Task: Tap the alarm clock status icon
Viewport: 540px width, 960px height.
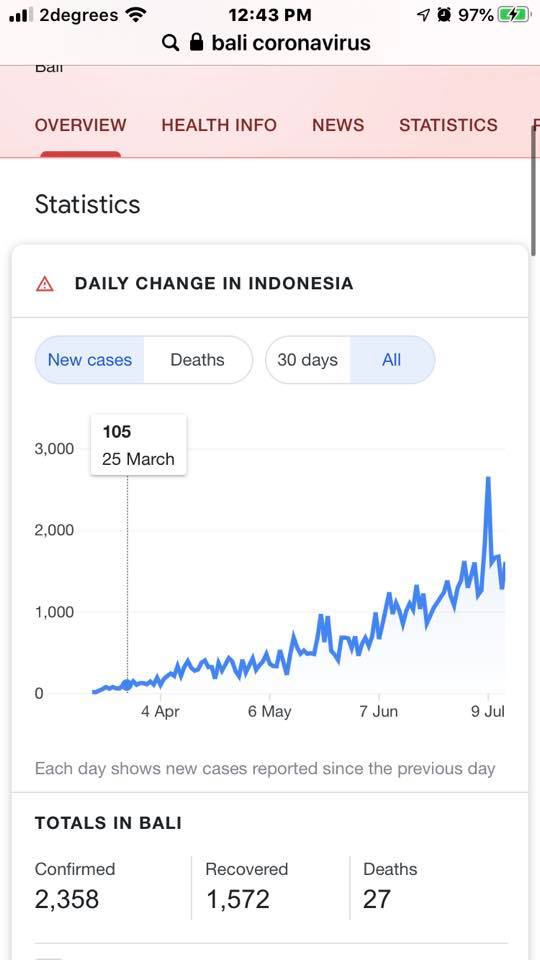Action: (x=444, y=15)
